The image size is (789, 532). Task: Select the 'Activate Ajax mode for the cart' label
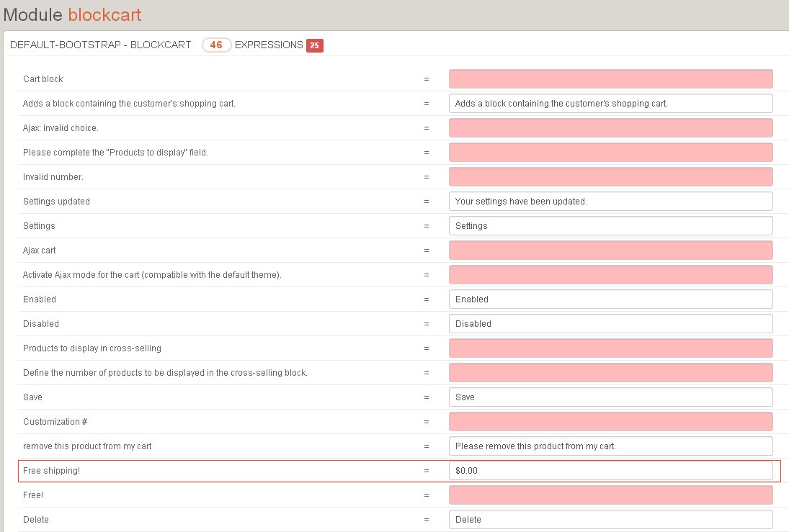click(152, 274)
